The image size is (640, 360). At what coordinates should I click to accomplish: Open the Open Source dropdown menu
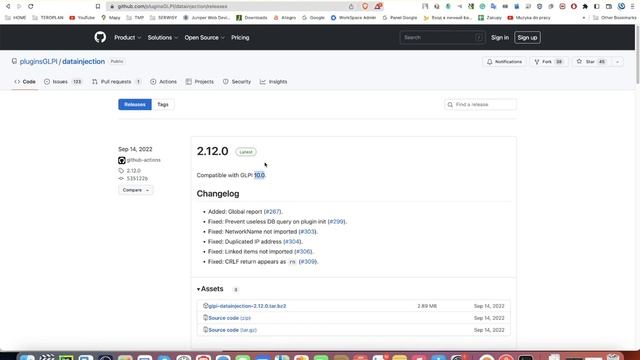(x=204, y=38)
